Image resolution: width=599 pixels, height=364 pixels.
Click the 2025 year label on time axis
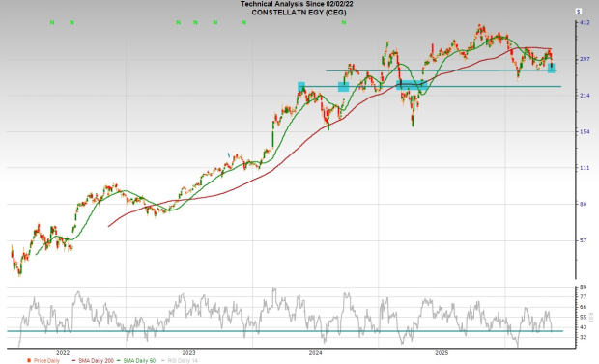(x=442, y=353)
